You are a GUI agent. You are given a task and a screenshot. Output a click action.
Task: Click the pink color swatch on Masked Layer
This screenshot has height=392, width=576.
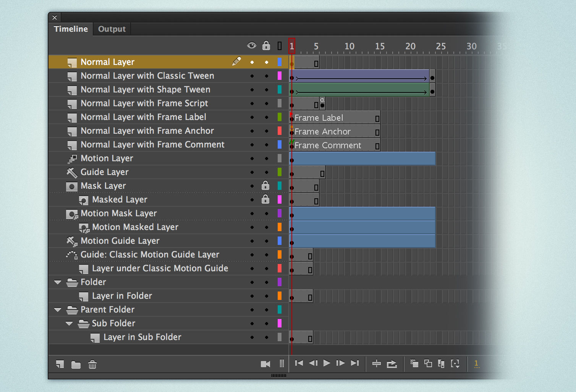(280, 199)
